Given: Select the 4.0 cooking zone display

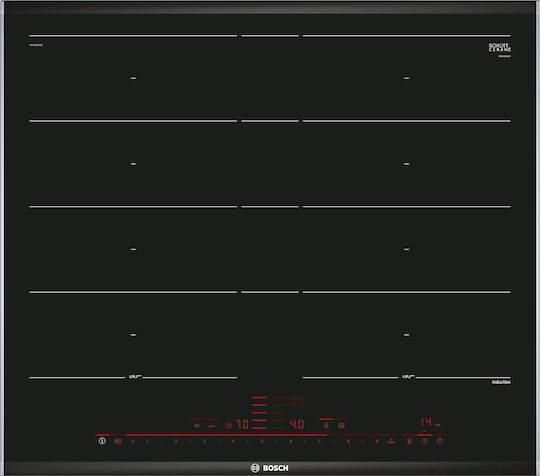Looking at the screenshot, I should pos(297,424).
